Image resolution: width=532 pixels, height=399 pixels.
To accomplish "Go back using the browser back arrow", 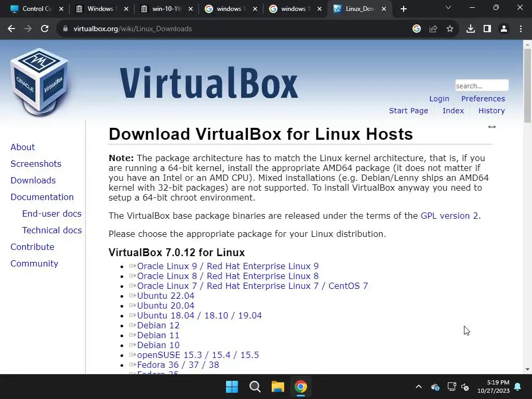I will (x=11, y=29).
